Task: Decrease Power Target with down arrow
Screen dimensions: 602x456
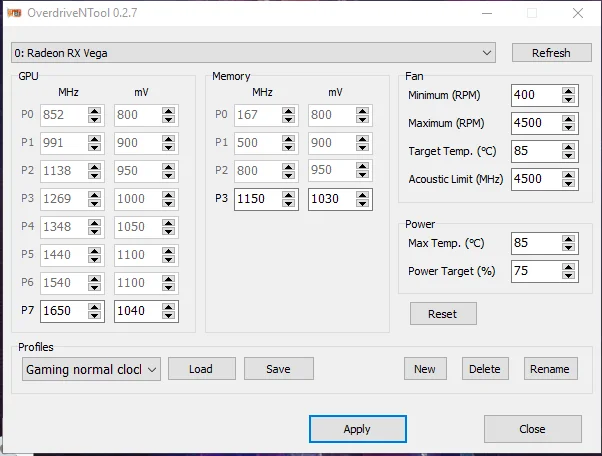Action: click(x=569, y=276)
